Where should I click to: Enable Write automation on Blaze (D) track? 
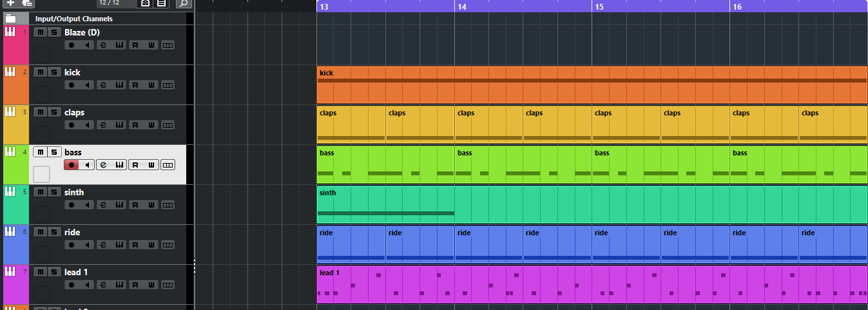tap(151, 45)
